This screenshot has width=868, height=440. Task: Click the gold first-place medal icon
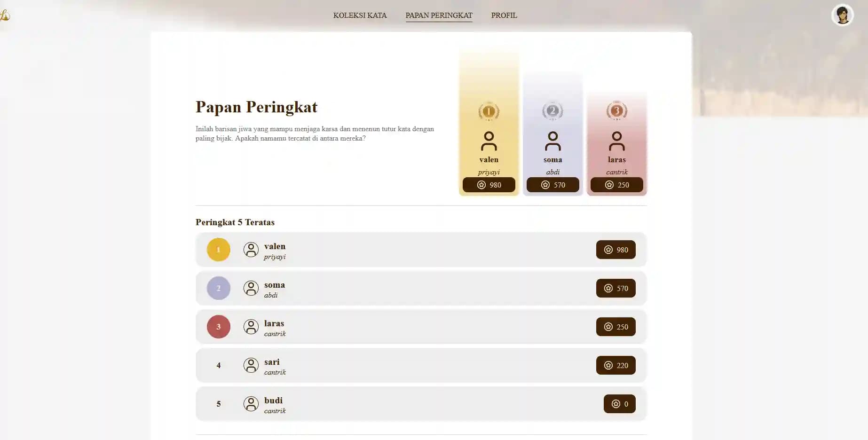pos(489,111)
